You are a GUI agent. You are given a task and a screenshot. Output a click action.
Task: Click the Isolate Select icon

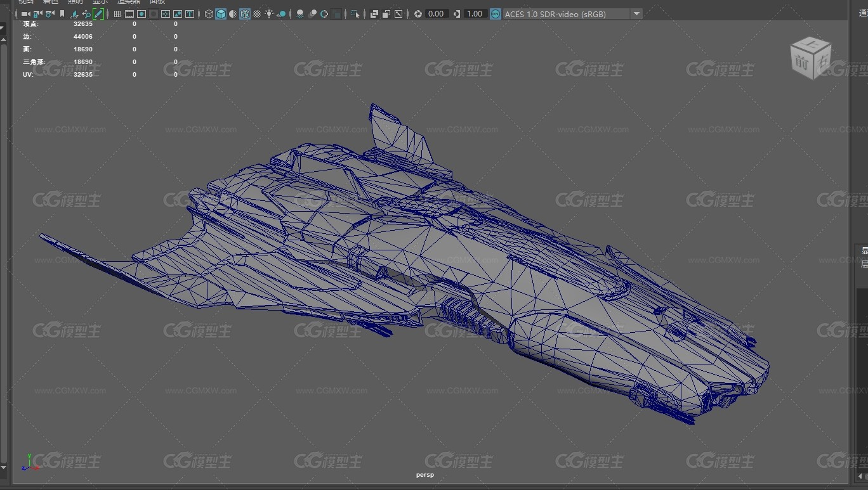355,13
